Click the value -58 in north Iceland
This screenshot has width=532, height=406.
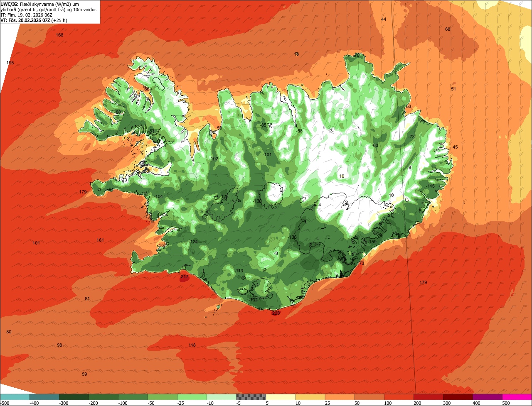(x=299, y=131)
